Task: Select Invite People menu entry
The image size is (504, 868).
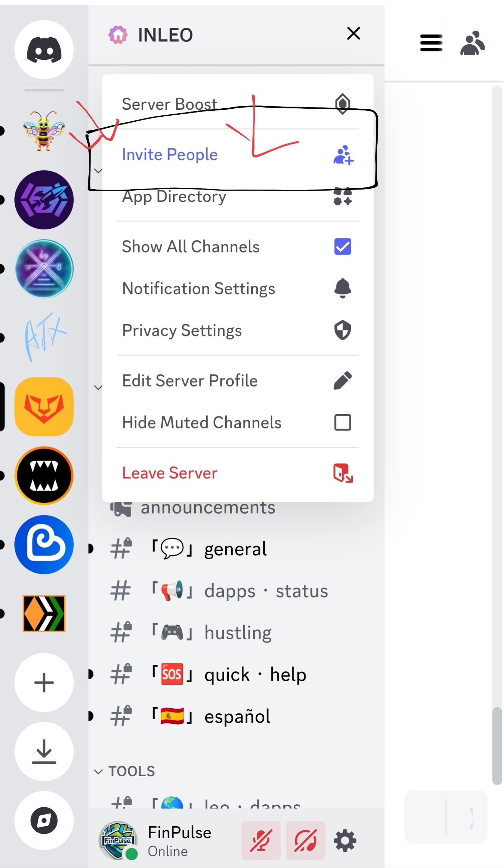Action: (x=238, y=154)
